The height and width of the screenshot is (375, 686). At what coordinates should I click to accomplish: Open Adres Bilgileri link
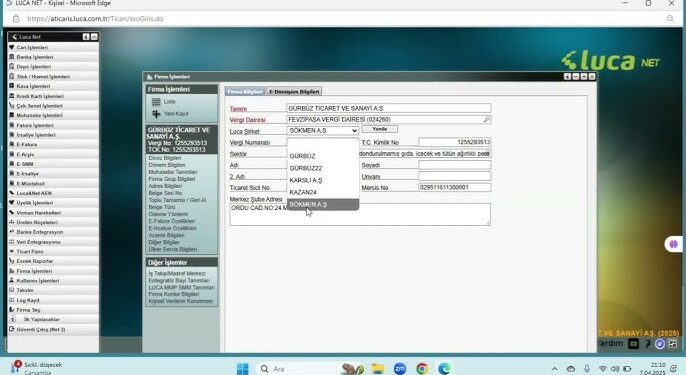point(165,186)
